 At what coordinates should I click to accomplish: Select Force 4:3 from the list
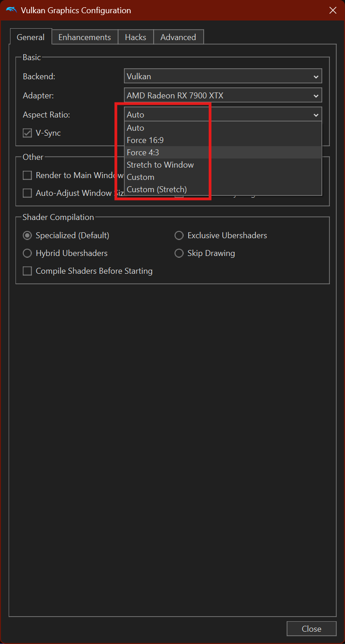[x=143, y=153]
